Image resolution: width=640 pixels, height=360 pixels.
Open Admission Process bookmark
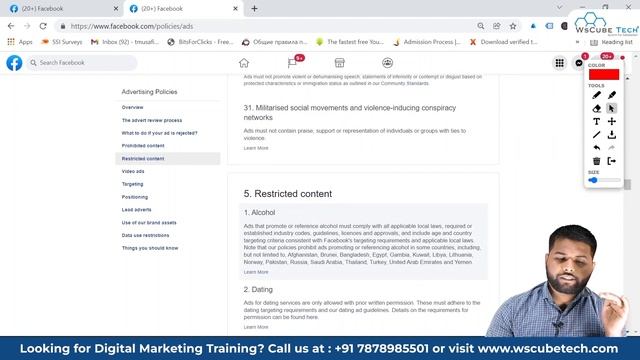(427, 42)
